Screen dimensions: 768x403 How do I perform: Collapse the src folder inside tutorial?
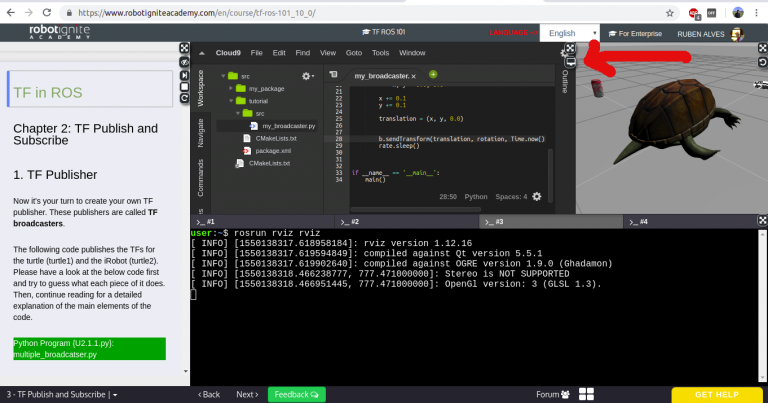click(x=238, y=114)
